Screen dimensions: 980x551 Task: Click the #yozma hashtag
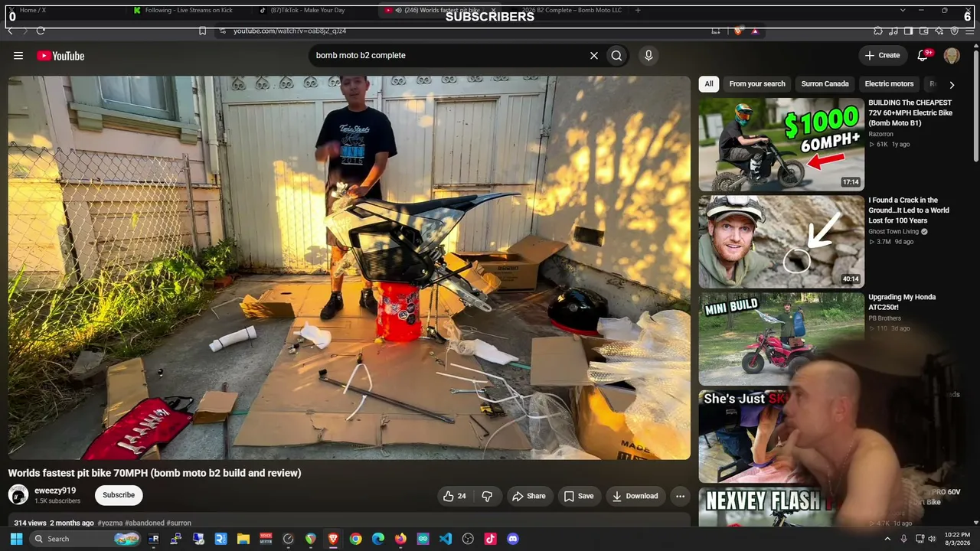tap(110, 523)
